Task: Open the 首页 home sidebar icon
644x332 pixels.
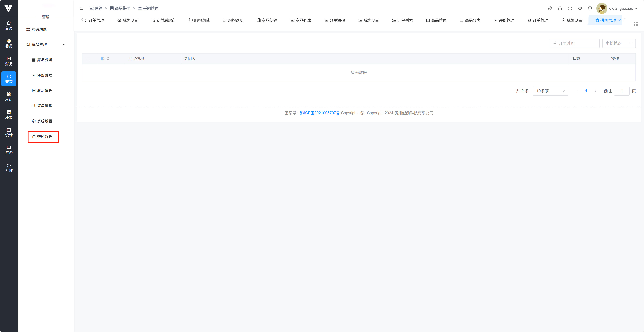Action: (9, 25)
